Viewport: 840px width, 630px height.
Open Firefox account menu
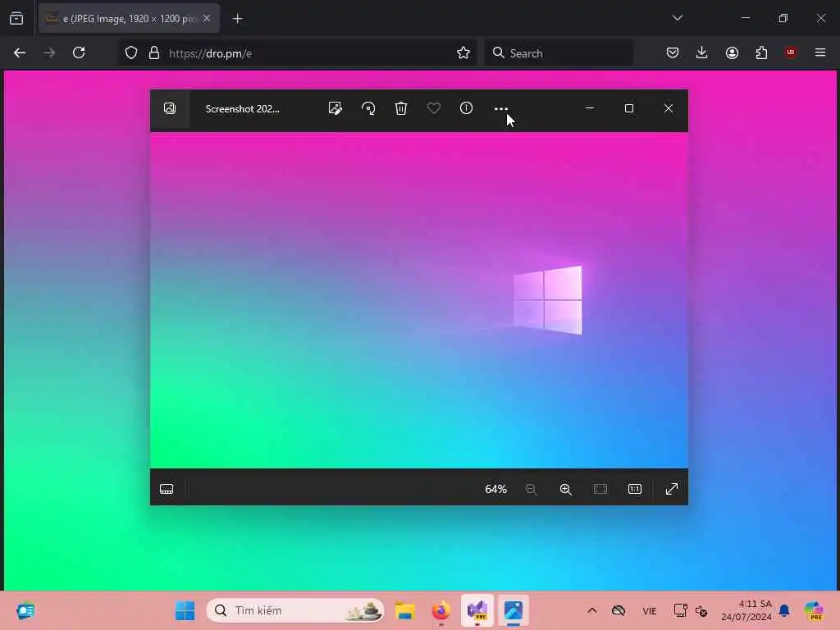coord(733,53)
